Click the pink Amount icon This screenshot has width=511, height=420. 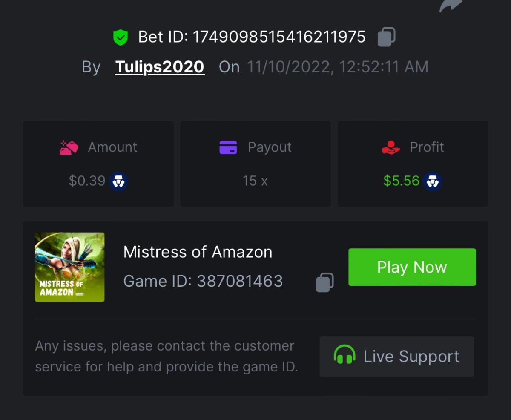click(x=69, y=147)
